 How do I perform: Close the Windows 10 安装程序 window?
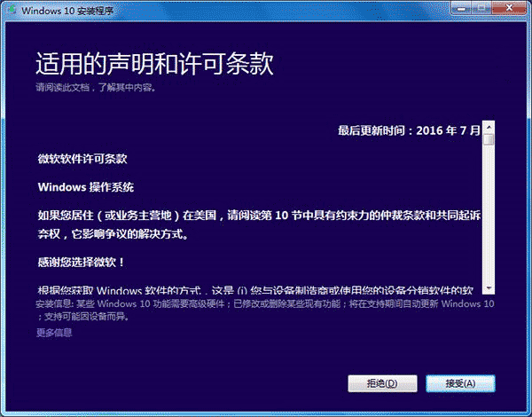[509, 8]
